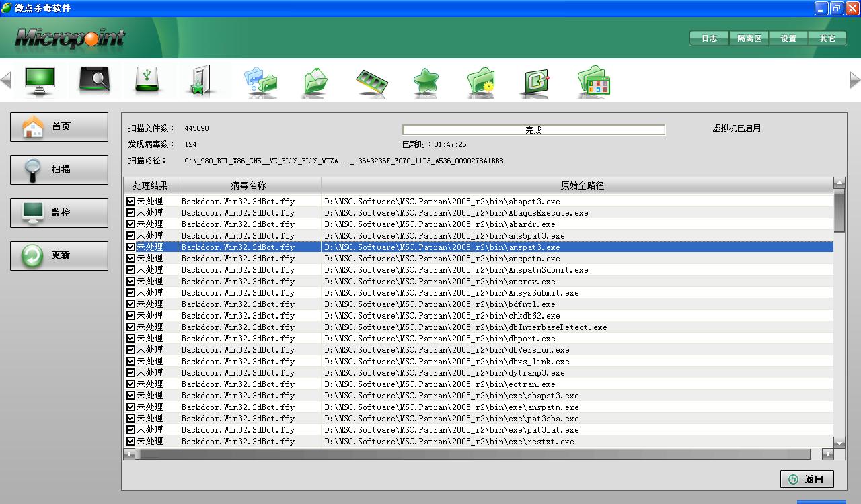The width and height of the screenshot is (861, 504).
Task: Select path bin\dbxs_link.exe row
Action: [478, 361]
